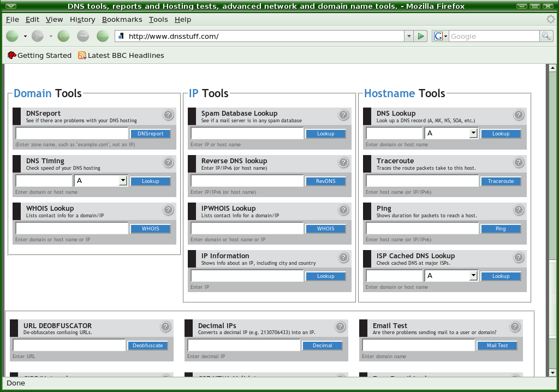Focus the Ping host name input field
The width and height of the screenshot is (559, 392).
(423, 228)
